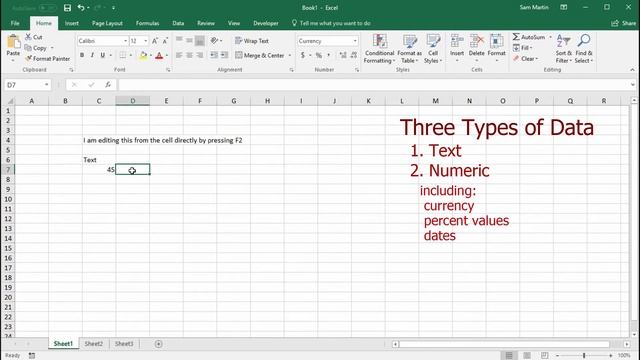Increase font size with large A
The width and height of the screenshot is (640, 360).
tap(155, 41)
